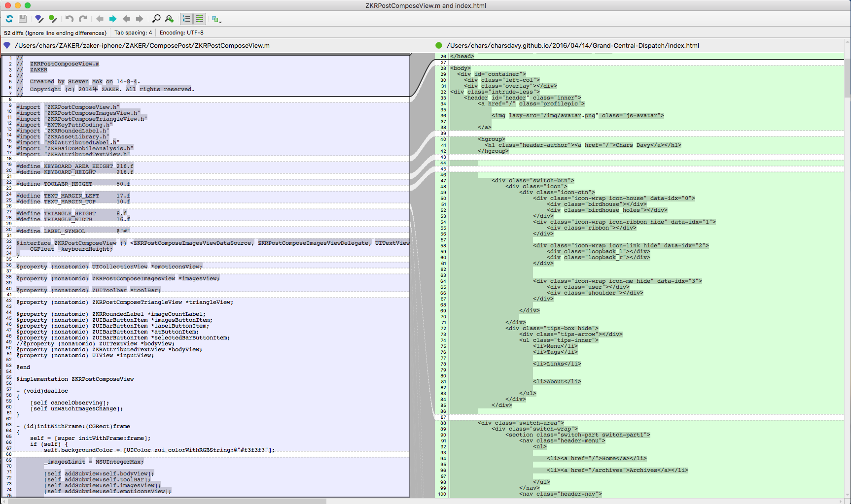851x504 pixels.
Task: Open Find with the magnifier icon
Action: pyautogui.click(x=156, y=19)
